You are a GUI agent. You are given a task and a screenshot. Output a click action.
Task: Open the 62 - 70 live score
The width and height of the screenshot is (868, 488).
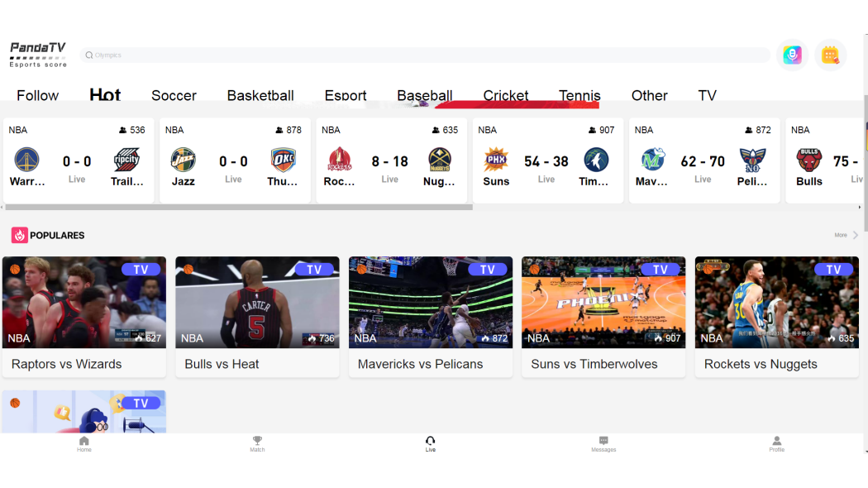pos(703,162)
